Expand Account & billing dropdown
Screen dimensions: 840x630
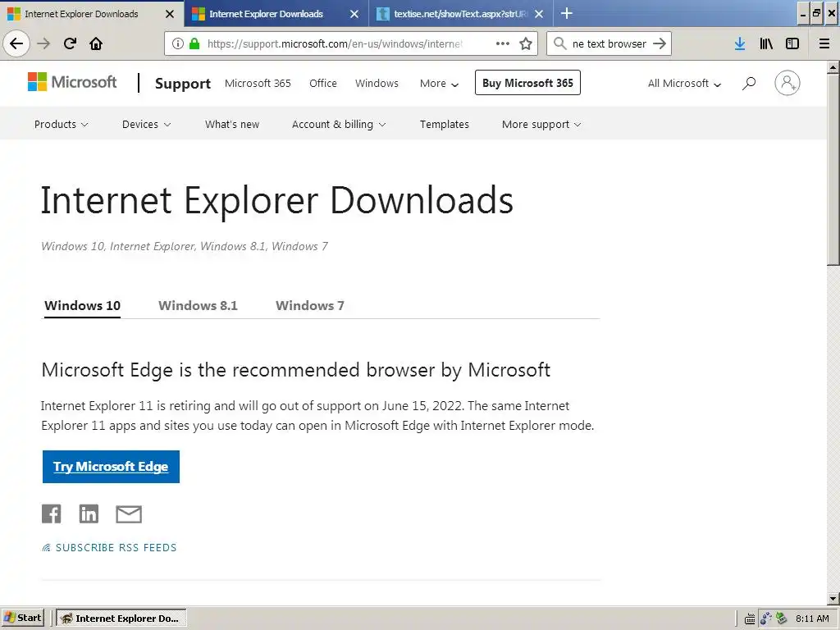coord(339,125)
